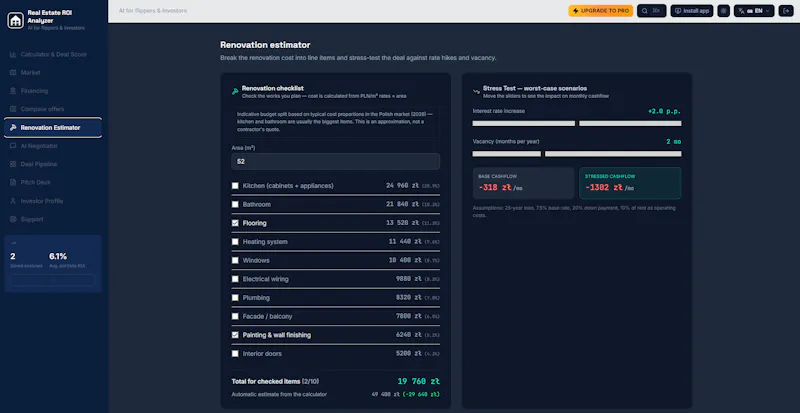Open Calculator & Deal Score page
This screenshot has width=800, height=413.
[x=53, y=54]
